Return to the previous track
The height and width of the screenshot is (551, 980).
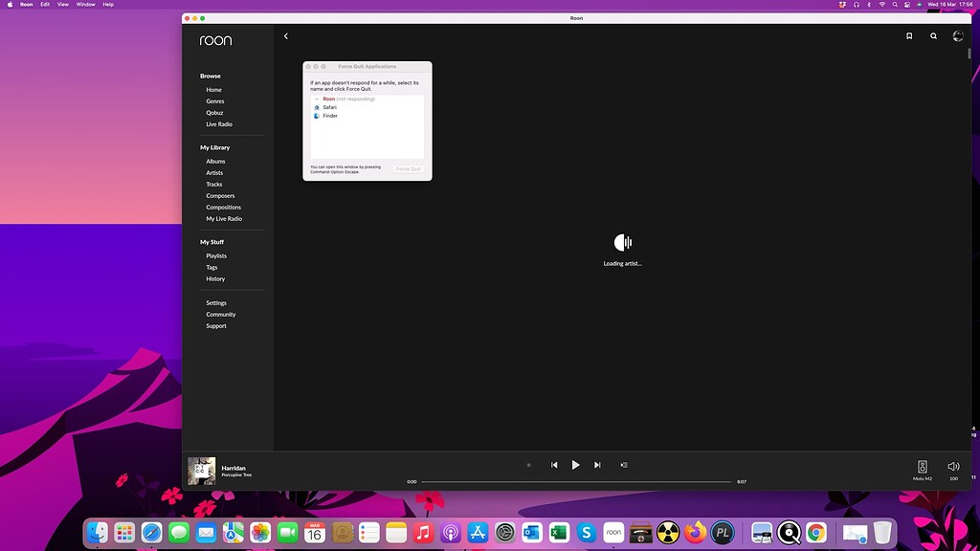554,465
